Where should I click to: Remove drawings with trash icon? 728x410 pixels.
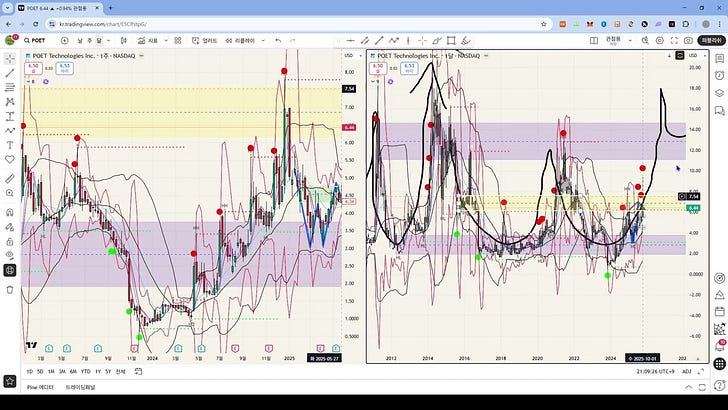pyautogui.click(x=10, y=290)
